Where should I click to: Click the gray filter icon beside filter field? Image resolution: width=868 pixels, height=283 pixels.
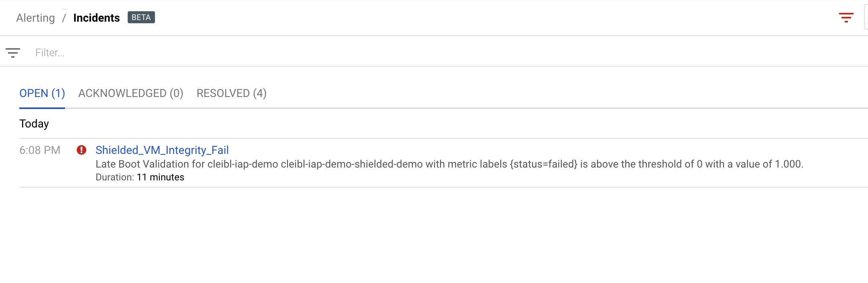coord(13,52)
